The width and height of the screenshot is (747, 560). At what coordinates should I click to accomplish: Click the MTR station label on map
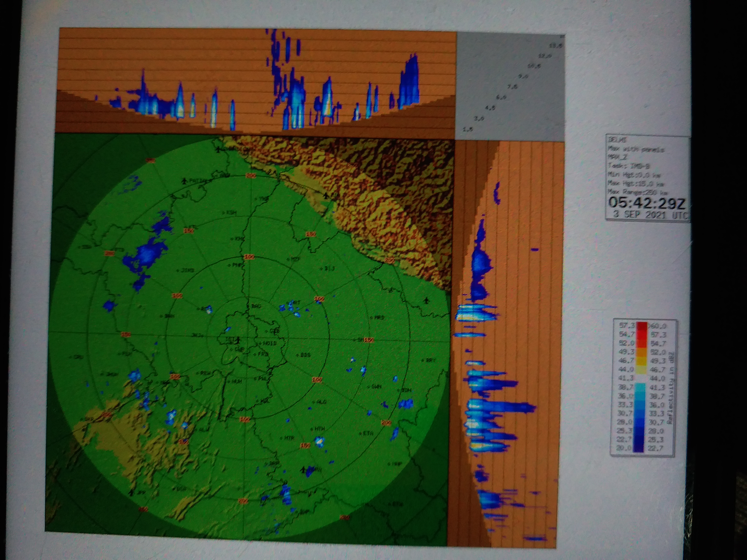(290, 438)
